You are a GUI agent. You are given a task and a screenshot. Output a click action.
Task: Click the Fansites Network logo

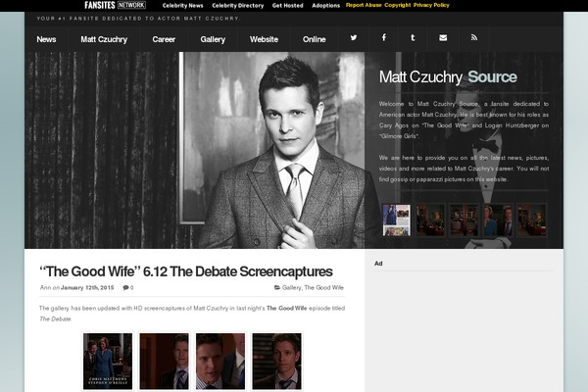[x=115, y=5]
